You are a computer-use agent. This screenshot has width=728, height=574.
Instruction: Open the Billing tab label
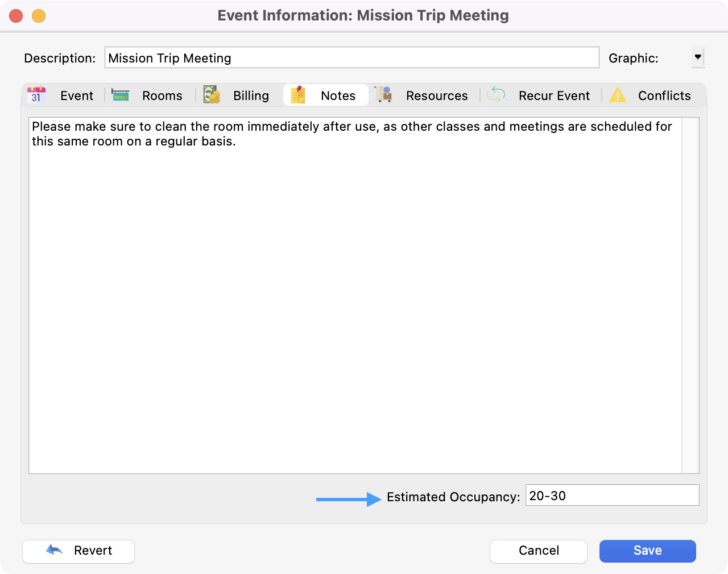[x=251, y=95]
